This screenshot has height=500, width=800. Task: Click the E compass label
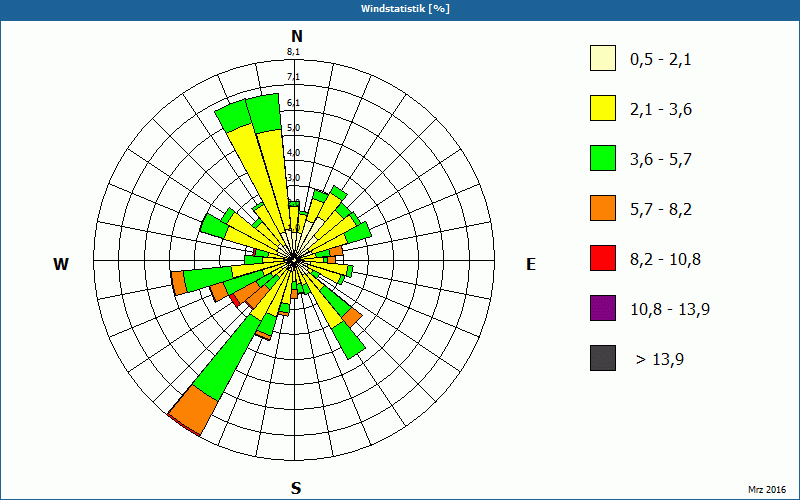pos(531,264)
